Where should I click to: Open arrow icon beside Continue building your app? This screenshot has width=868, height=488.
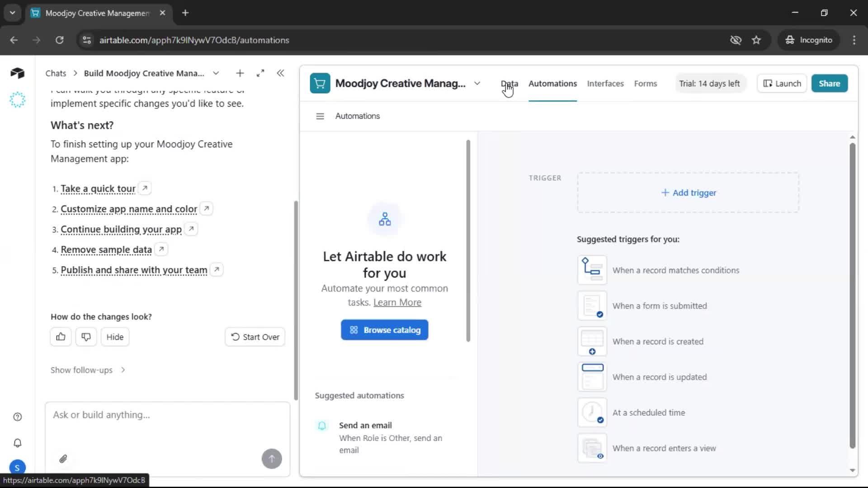point(191,229)
